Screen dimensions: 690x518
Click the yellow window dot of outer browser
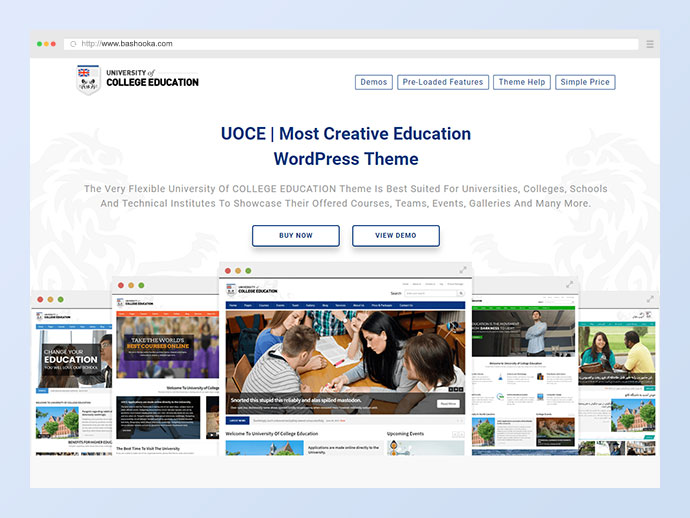click(46, 44)
